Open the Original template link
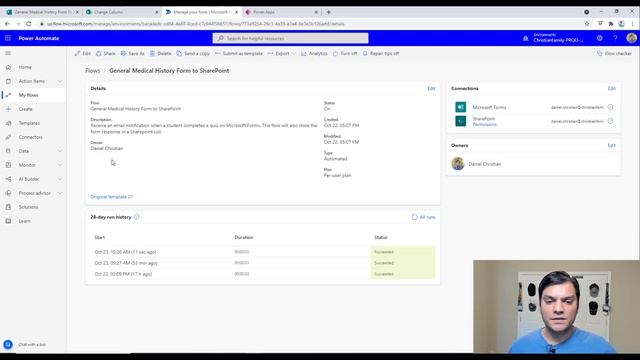Viewport: 640px width, 360px height. [111, 197]
